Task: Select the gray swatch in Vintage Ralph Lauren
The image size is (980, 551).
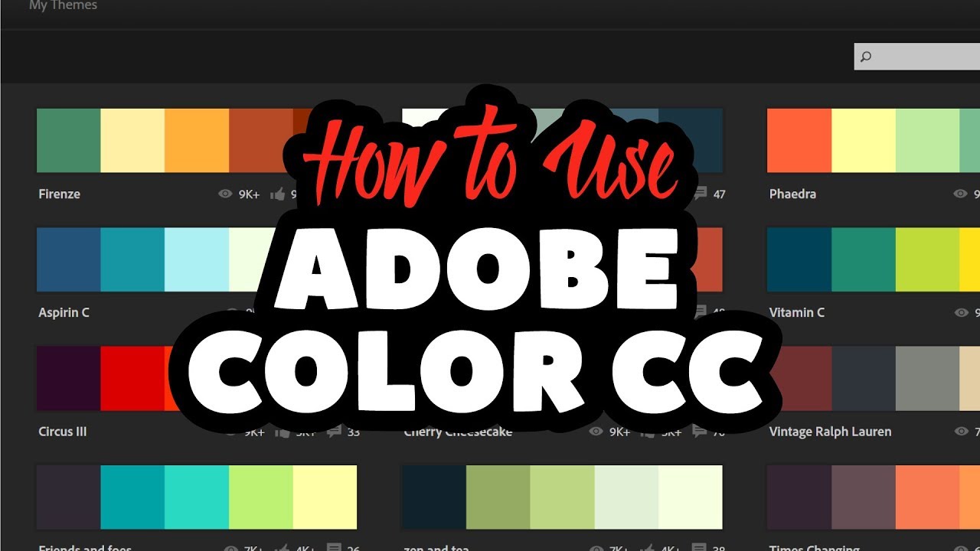Action: (x=927, y=378)
